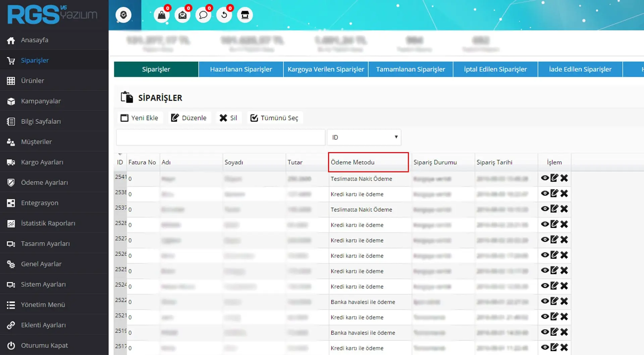Screen dimensions: 644x355
Task: Click the shopping bag icon in top bar
Action: click(162, 15)
